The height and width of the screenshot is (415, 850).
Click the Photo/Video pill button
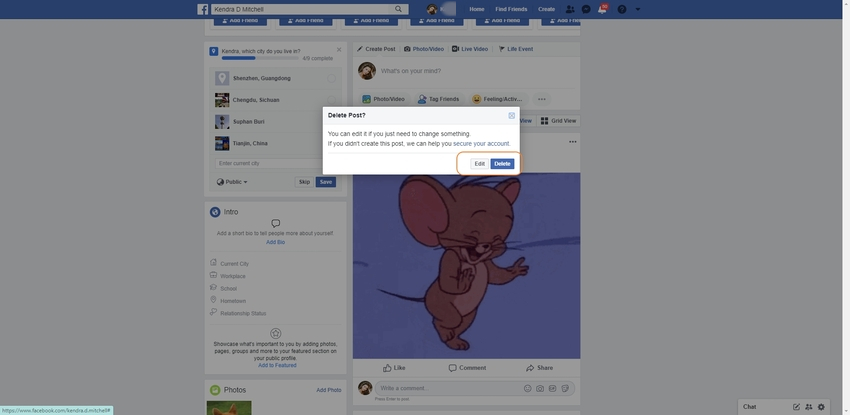click(x=383, y=99)
